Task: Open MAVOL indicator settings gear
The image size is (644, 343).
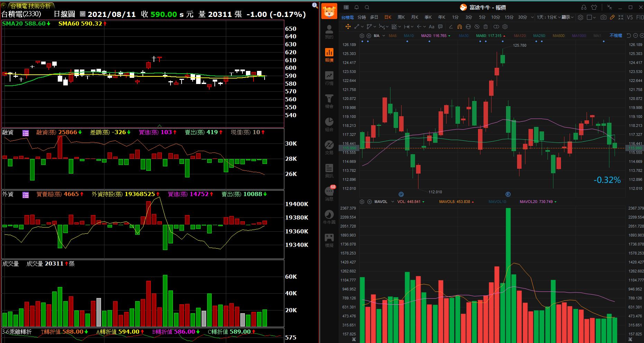Action: pos(362,202)
